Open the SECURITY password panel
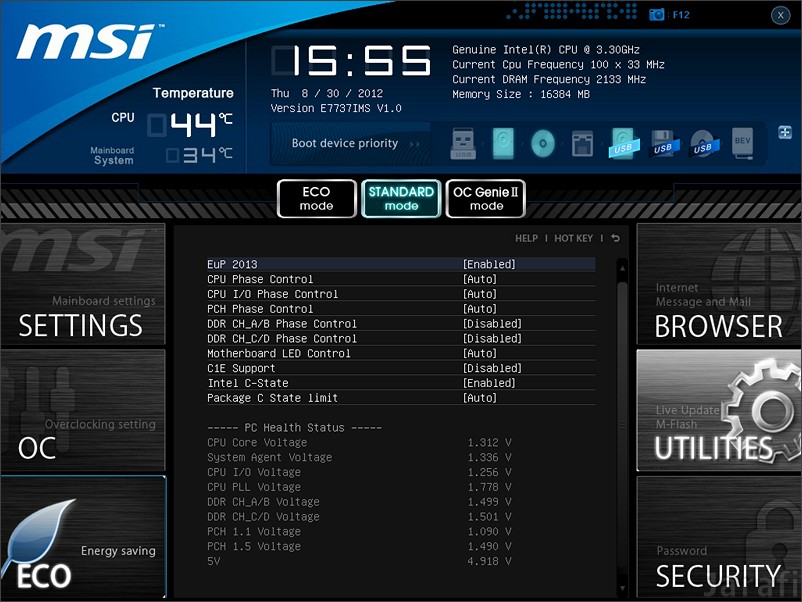Viewport: 802px width, 602px height. tap(719, 537)
